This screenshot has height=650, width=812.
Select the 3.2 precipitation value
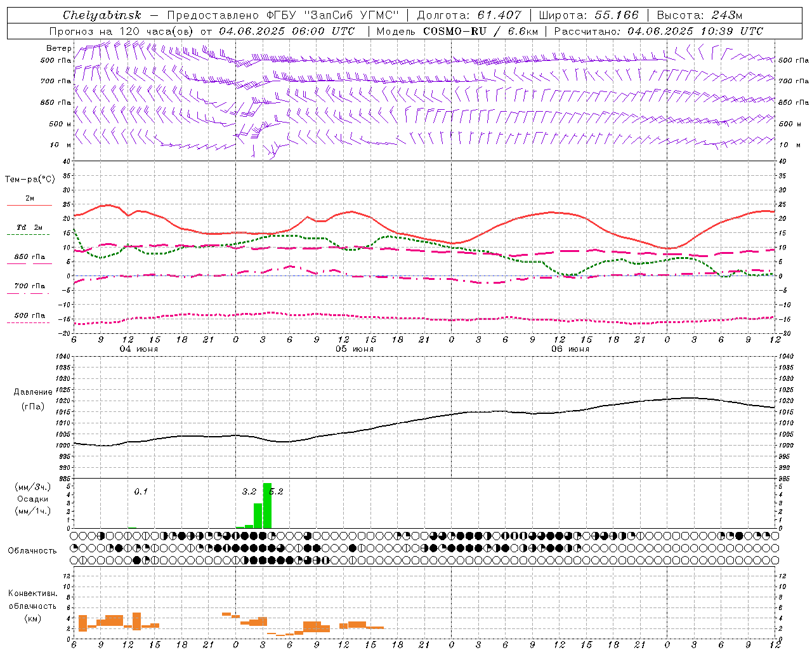click(249, 491)
